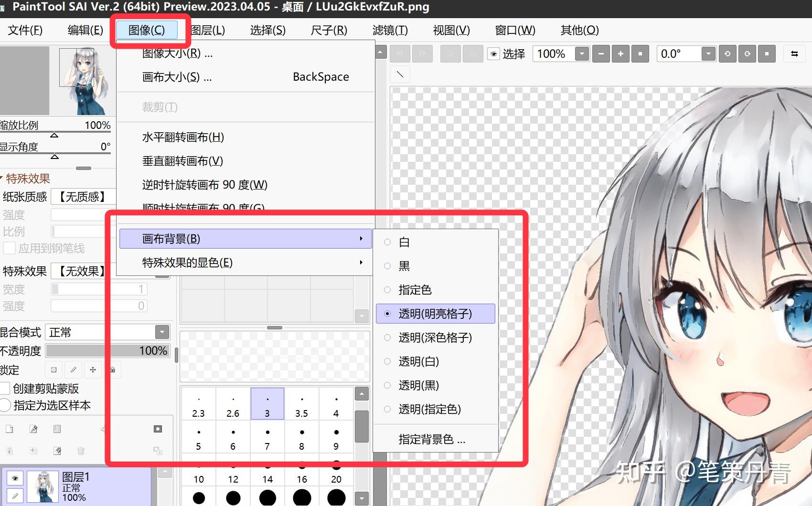Lock moving cross-arrows icon

[x=93, y=369]
